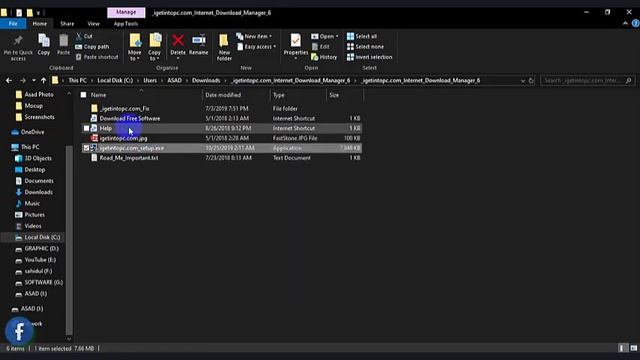The height and width of the screenshot is (360, 640).
Task: Open the recent locations dropdown arrow
Action: pyautogui.click(x=34, y=80)
